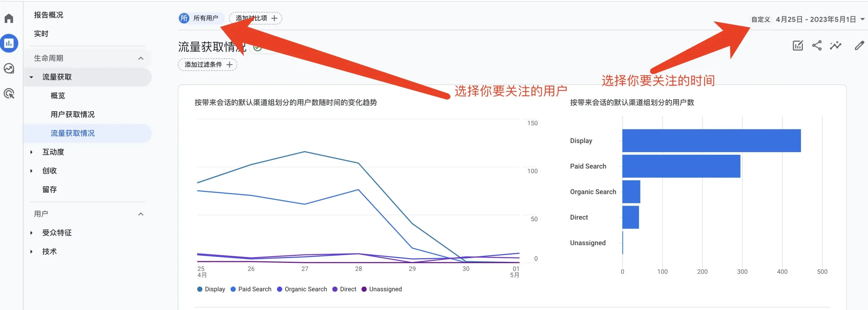Open 报告概况 menu item
Screen dimensions: 868x310
48,15
